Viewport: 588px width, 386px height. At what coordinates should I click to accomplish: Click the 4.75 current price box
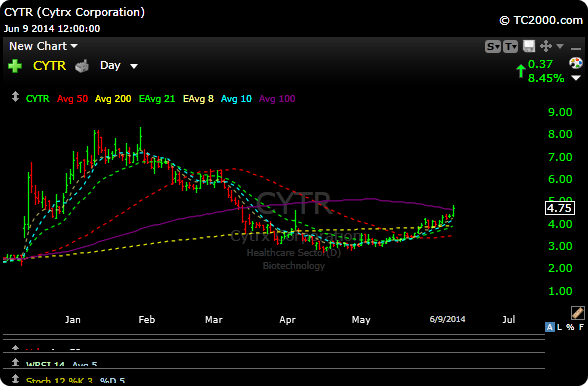[560, 208]
